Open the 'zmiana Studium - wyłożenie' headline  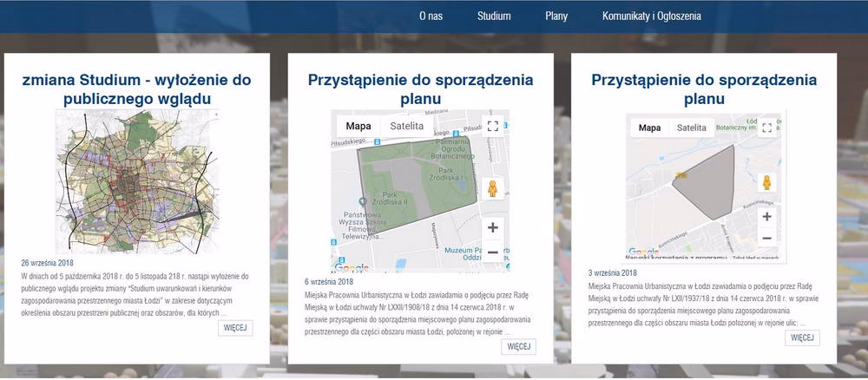[137, 89]
